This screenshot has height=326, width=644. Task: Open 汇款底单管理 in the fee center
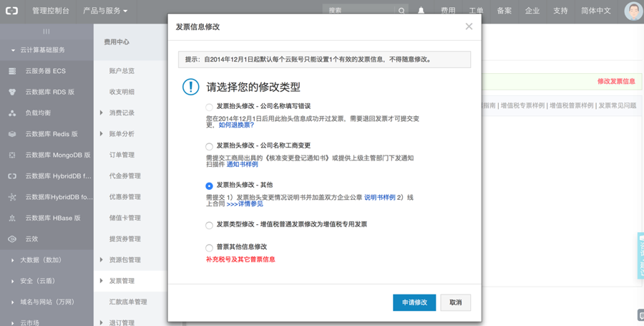[x=128, y=302]
